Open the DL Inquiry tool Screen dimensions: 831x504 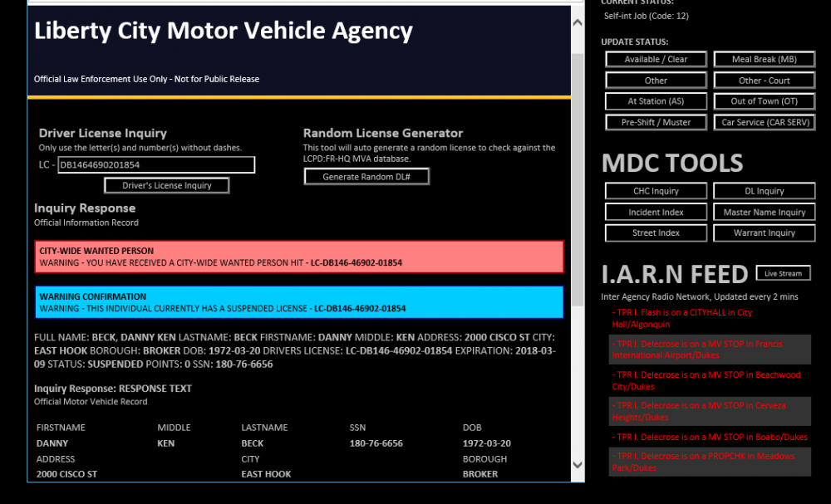tap(765, 191)
